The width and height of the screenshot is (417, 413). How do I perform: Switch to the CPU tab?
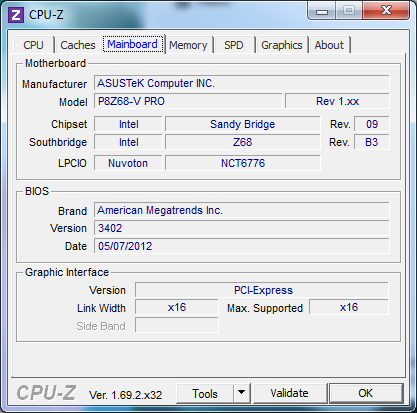(33, 45)
